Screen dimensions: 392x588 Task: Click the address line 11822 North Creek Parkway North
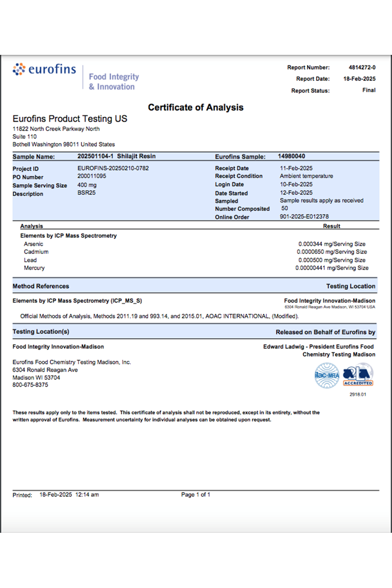56,129
